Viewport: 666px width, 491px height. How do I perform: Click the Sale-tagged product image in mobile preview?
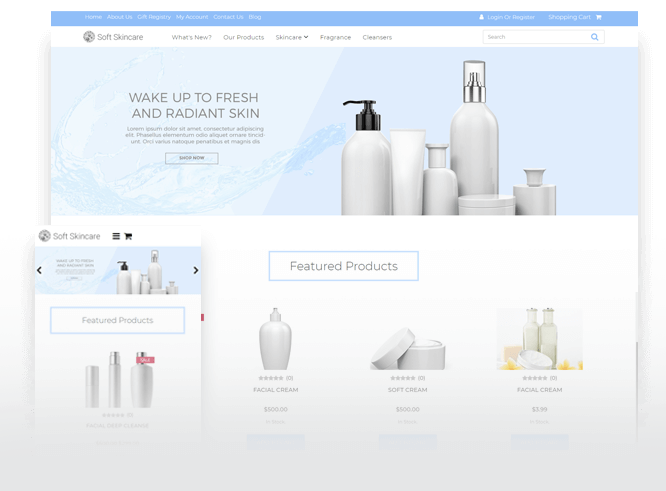point(141,378)
